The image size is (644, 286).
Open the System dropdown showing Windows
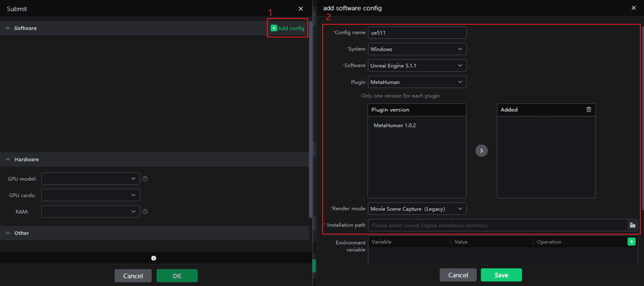tap(417, 49)
